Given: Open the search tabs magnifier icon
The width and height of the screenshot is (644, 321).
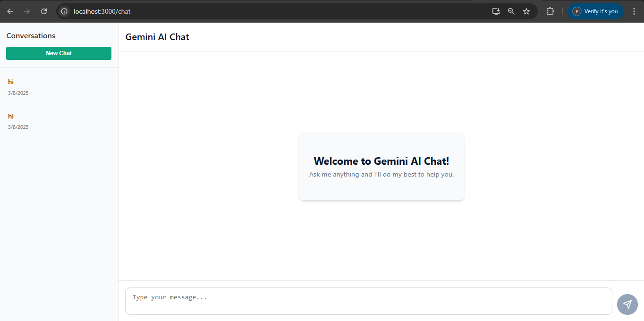Looking at the screenshot, I should coord(511,11).
